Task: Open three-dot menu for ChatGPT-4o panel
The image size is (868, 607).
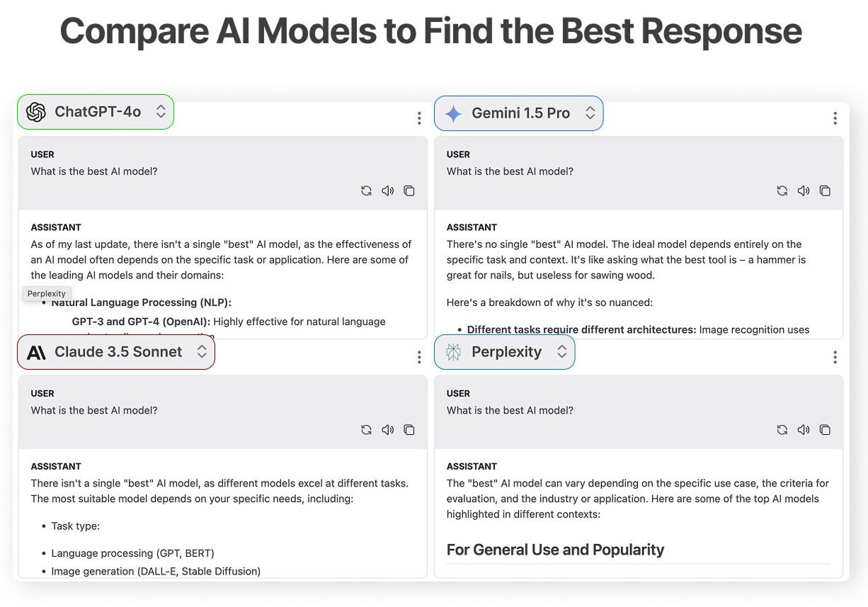Action: click(419, 118)
